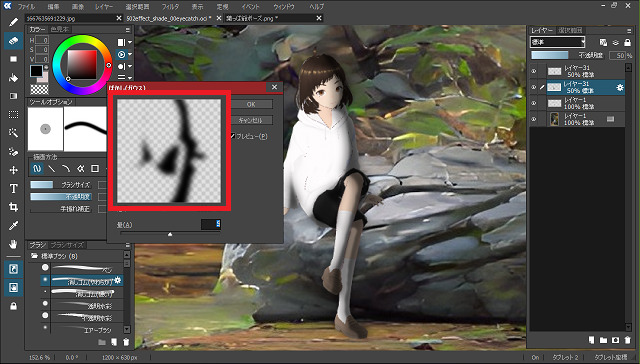Select the Brush tool in the left toolbar

point(13,22)
